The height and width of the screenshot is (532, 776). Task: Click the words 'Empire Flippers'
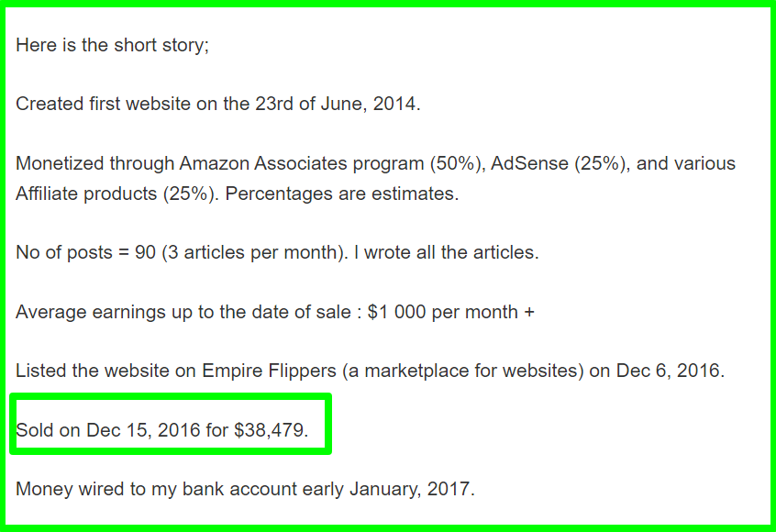click(x=269, y=371)
